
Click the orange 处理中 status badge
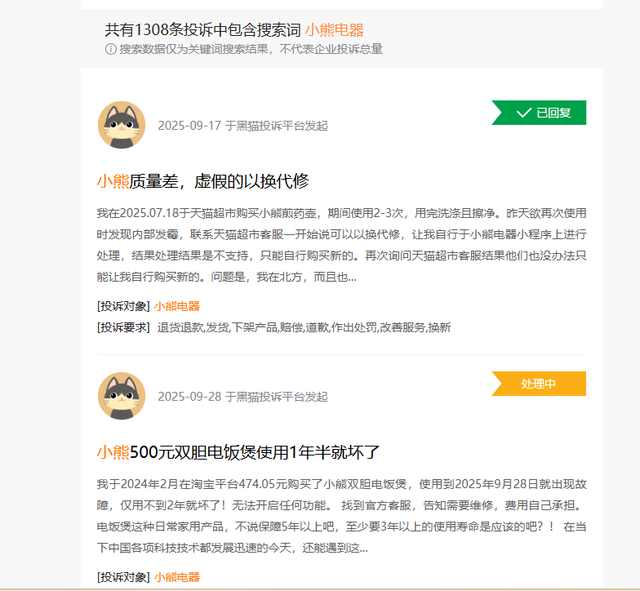point(540,384)
